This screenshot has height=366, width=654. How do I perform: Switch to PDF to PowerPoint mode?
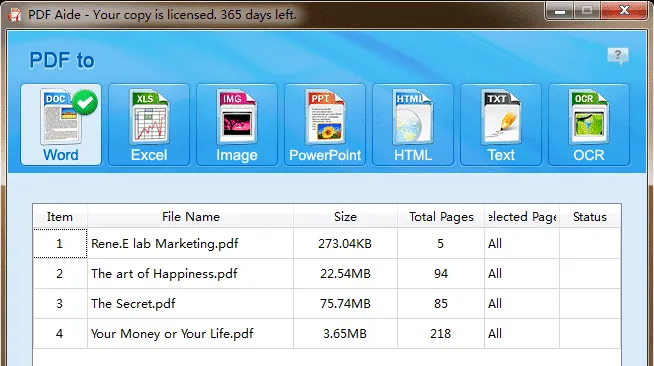click(325, 125)
